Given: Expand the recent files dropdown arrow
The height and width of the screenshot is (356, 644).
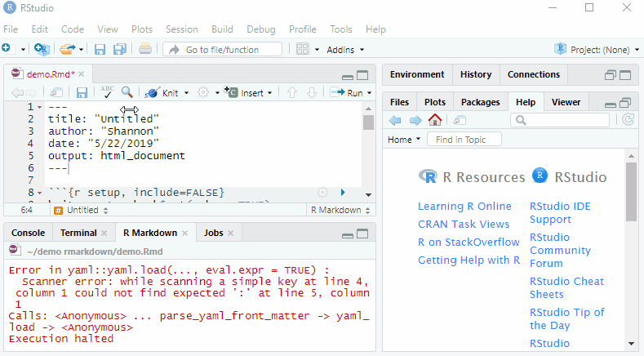Looking at the screenshot, I should pos(82,50).
